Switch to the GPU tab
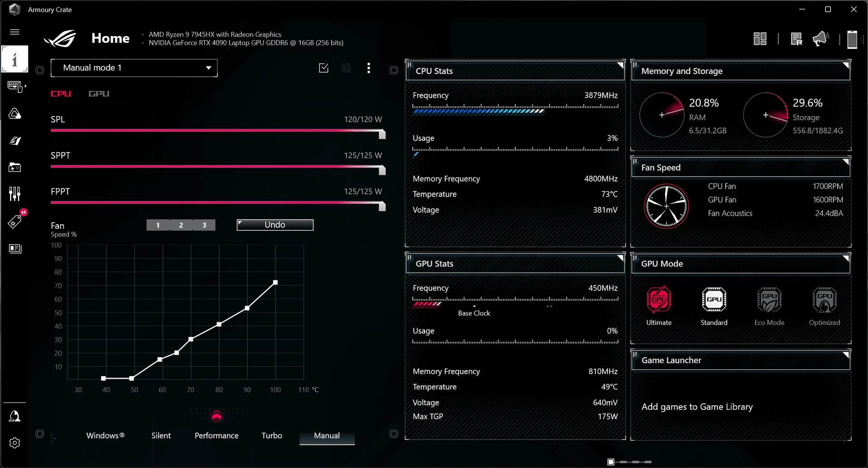The image size is (868, 468). tap(99, 94)
